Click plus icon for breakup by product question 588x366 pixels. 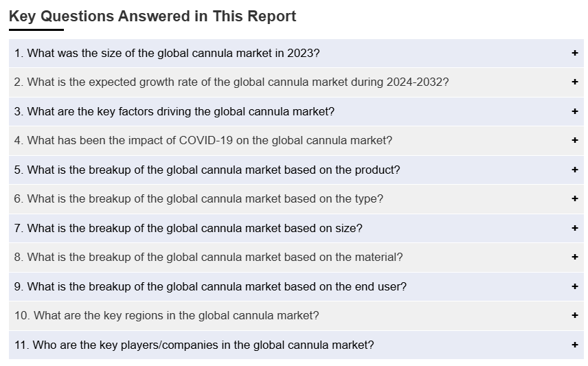(x=575, y=170)
